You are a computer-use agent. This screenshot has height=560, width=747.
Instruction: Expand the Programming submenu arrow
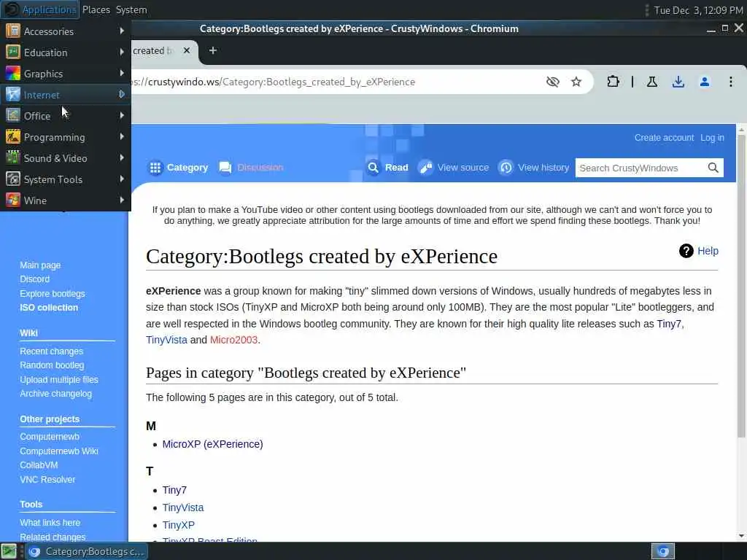122,136
